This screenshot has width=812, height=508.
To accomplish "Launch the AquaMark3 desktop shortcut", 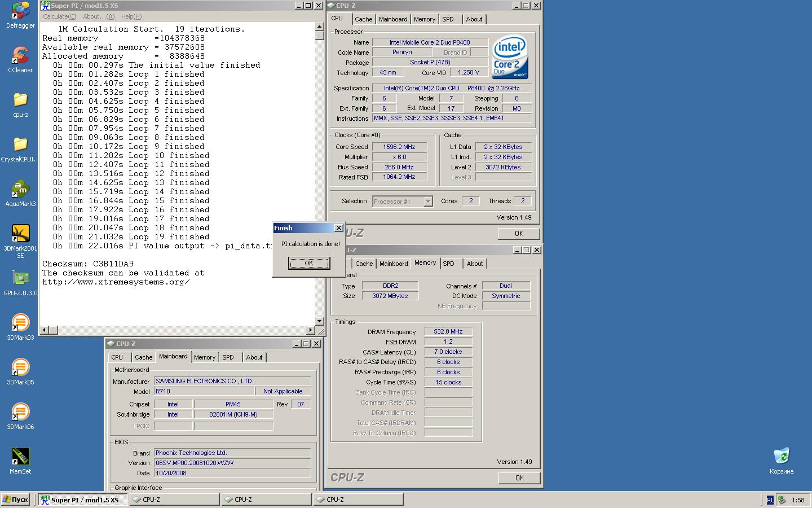I will pyautogui.click(x=20, y=194).
